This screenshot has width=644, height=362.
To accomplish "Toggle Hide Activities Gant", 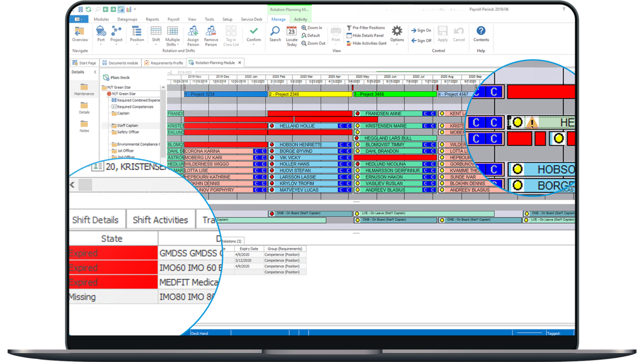I will [366, 43].
